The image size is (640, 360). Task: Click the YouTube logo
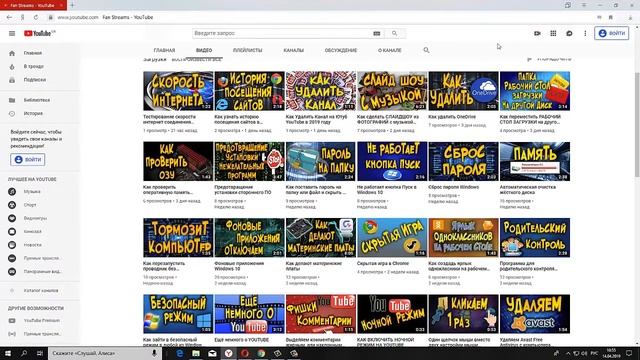click(39, 33)
